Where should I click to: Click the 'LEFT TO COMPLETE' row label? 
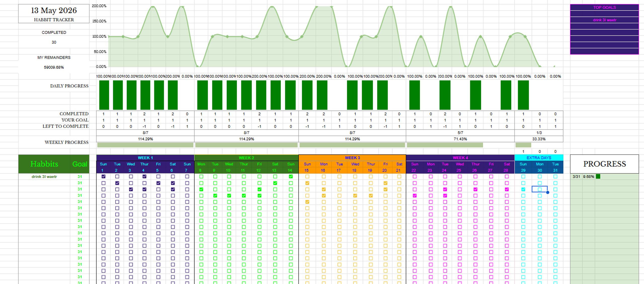click(x=65, y=126)
